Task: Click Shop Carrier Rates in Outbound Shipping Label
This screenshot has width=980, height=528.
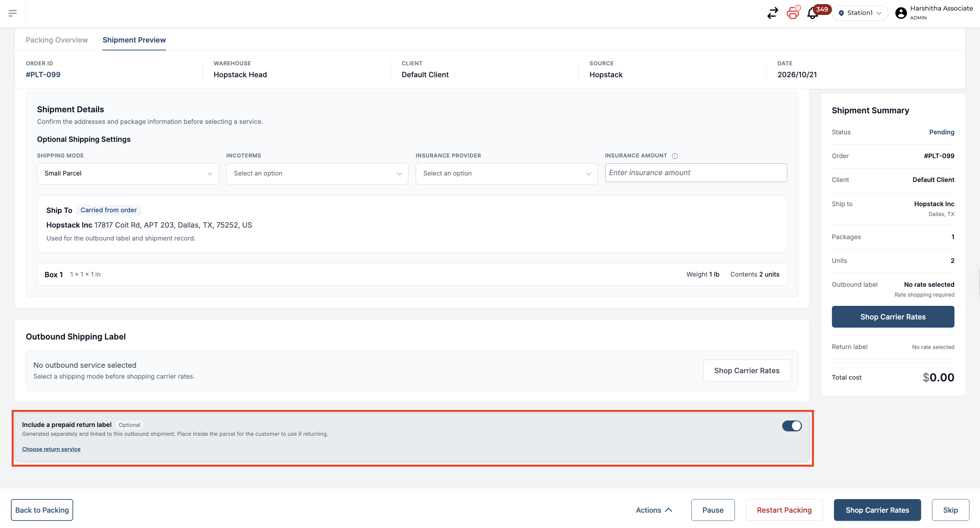Action: pyautogui.click(x=746, y=370)
